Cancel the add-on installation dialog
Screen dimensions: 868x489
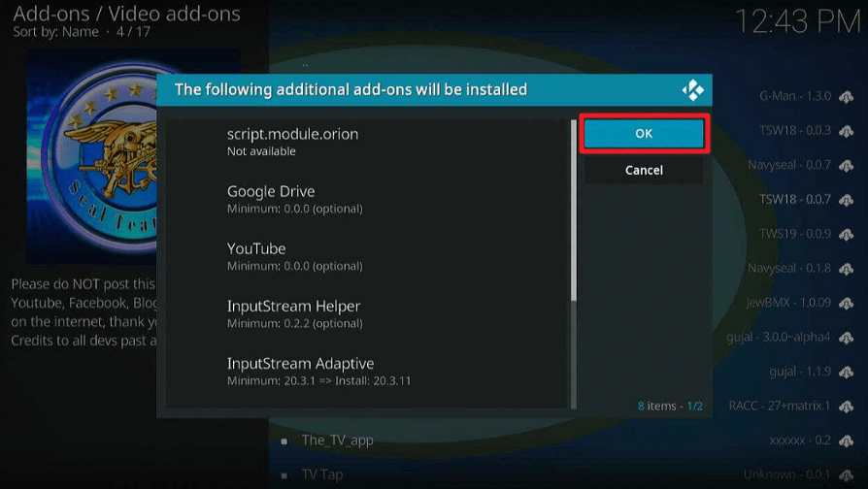point(644,170)
